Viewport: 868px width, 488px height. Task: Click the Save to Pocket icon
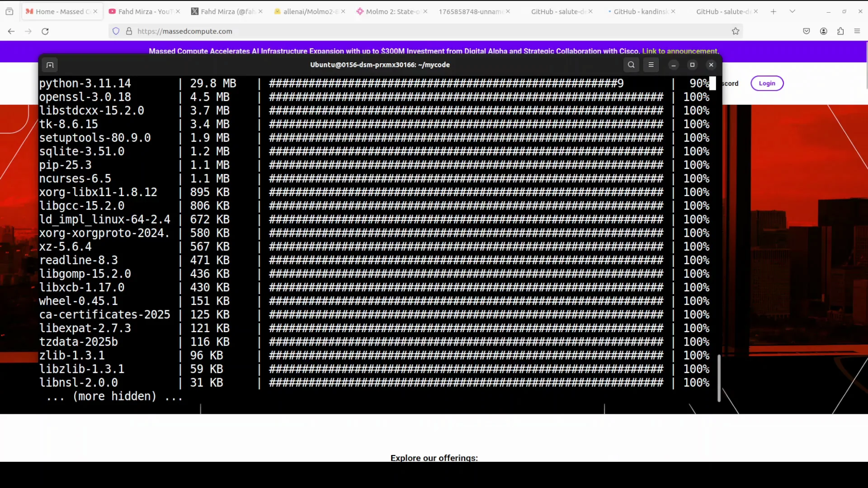tap(807, 31)
